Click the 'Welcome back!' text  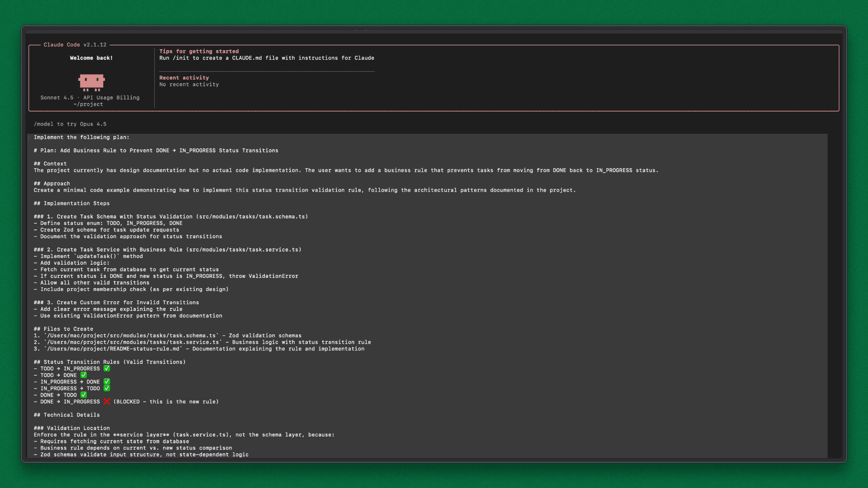pos(91,58)
